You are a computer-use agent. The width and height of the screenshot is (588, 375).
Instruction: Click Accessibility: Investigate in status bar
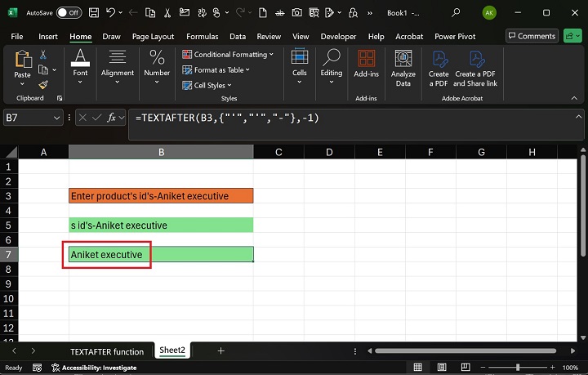[97, 368]
